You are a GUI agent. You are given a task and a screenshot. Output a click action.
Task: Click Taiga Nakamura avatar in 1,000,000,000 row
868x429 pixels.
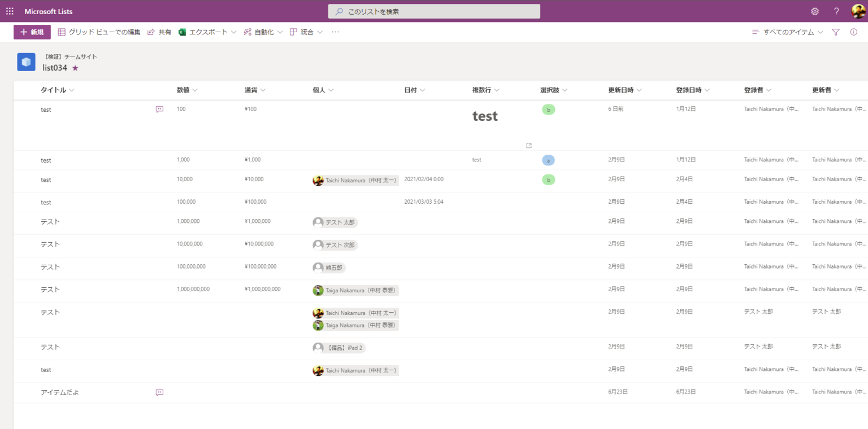[318, 291]
